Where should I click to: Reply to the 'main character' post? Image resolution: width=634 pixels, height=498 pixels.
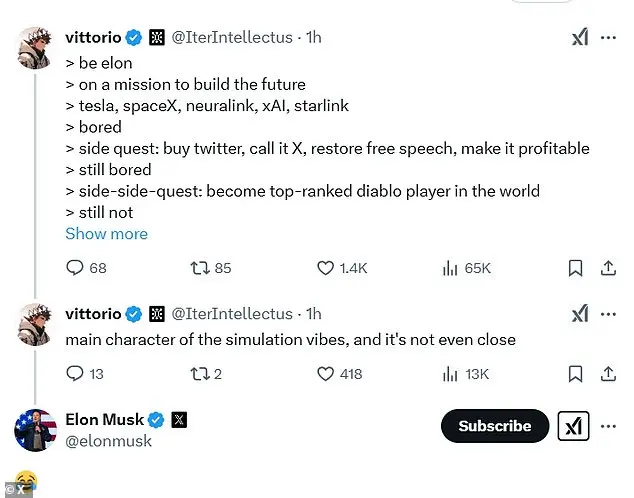point(75,374)
